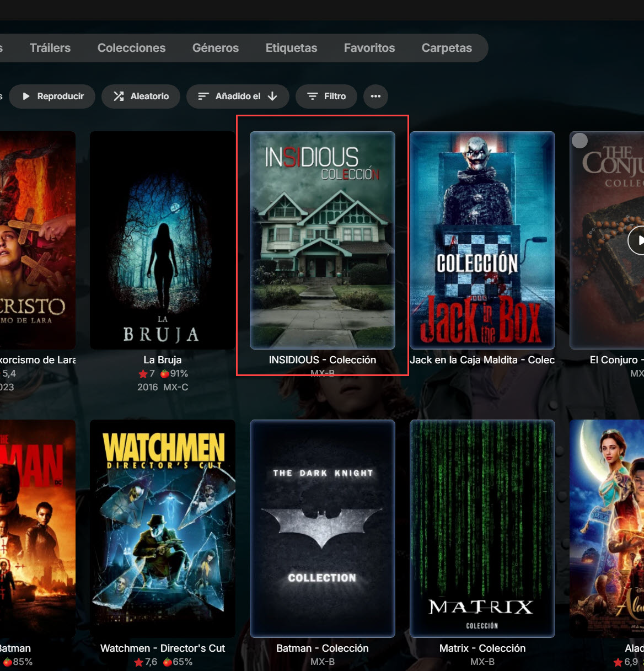Viewport: 644px width, 671px height.
Task: Open the Filtro filter button
Action: [x=326, y=96]
